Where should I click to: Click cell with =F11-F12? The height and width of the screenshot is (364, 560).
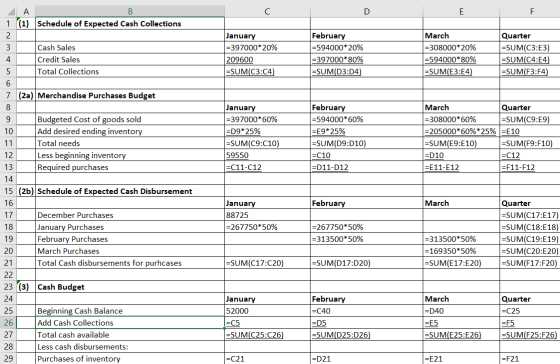(530, 167)
